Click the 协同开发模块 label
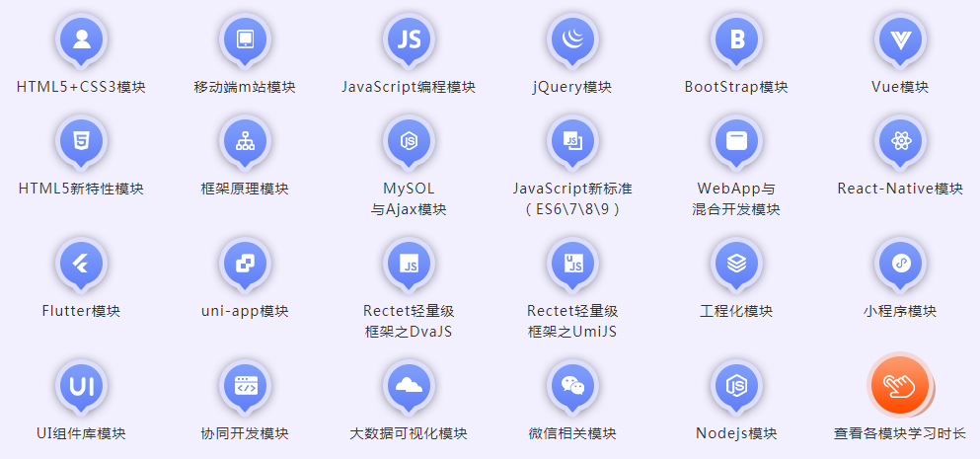 pos(245,433)
